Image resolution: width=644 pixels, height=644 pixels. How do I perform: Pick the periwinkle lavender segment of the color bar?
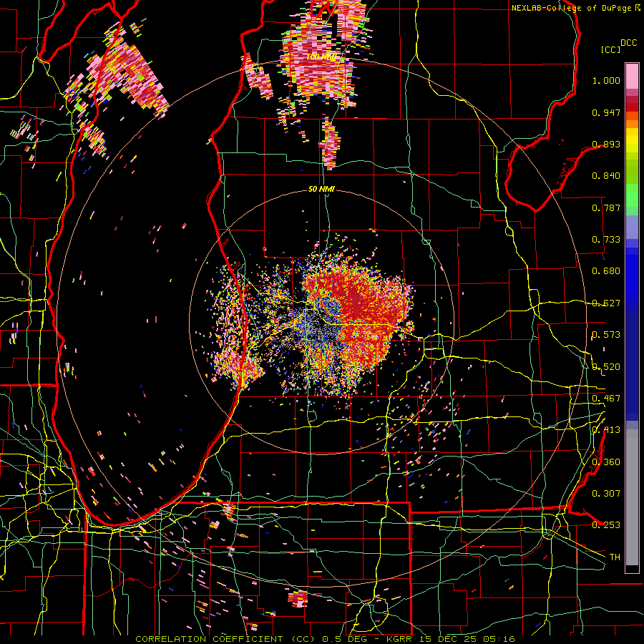tap(632, 227)
